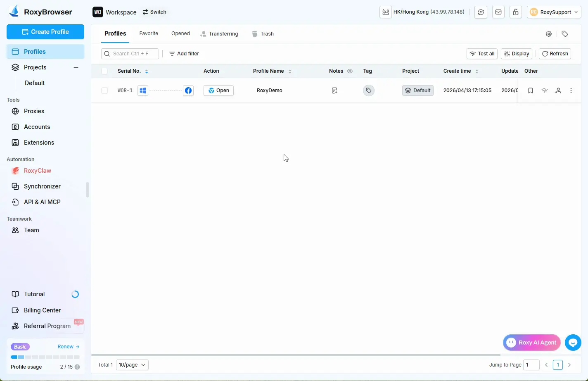Open the chat support bubble icon
Viewport: 588px width, 381px height.
(573, 343)
